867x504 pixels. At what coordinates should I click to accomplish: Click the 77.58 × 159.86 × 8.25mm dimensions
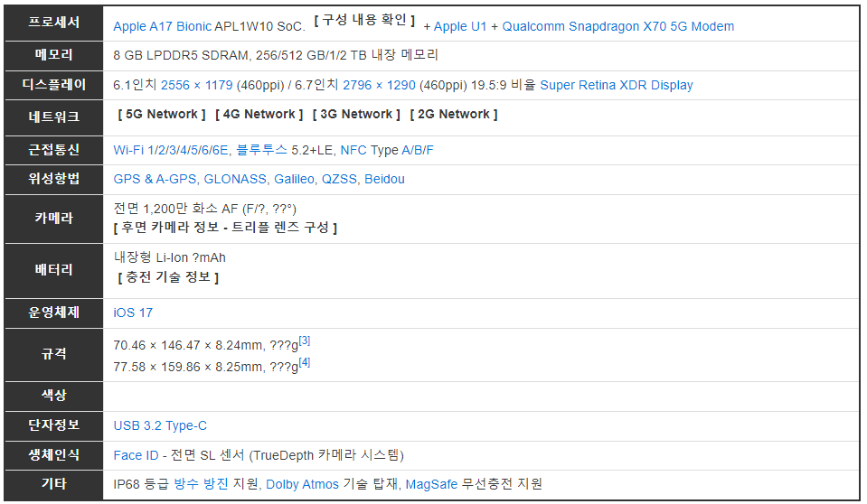[188, 367]
